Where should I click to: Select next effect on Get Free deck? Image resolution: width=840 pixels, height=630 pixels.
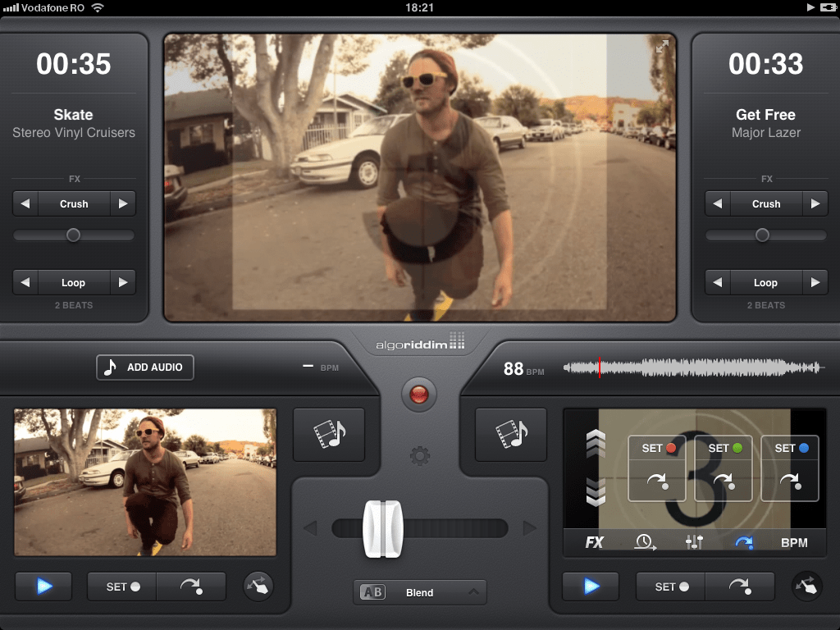[x=815, y=203]
